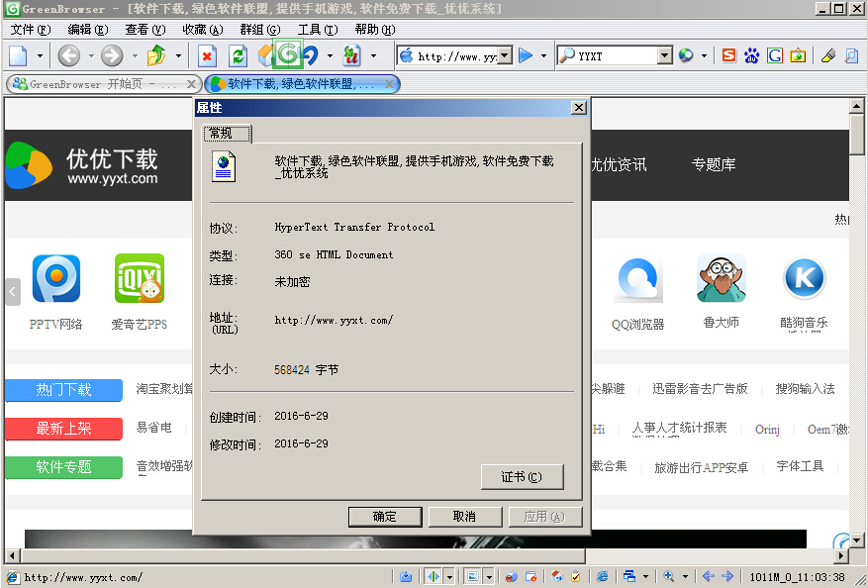Screen dimensions: 868x588
Task: Refresh the page with green arrows icon
Action: pos(239,55)
